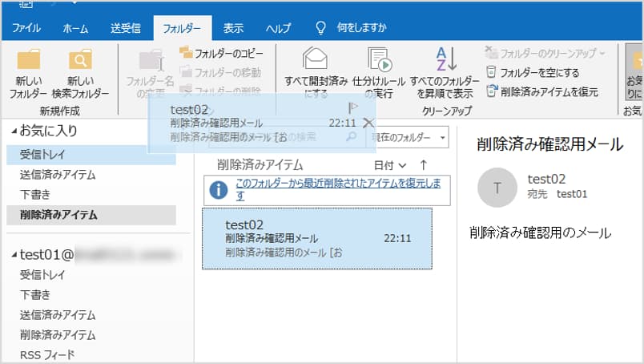Click the recover recently deleted items link
Viewport: 644px width, 364px height.
tap(337, 189)
